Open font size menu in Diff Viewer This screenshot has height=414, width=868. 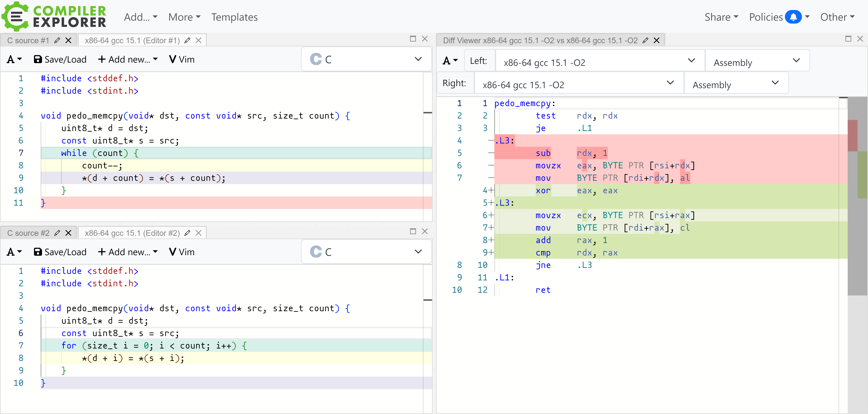coord(450,61)
